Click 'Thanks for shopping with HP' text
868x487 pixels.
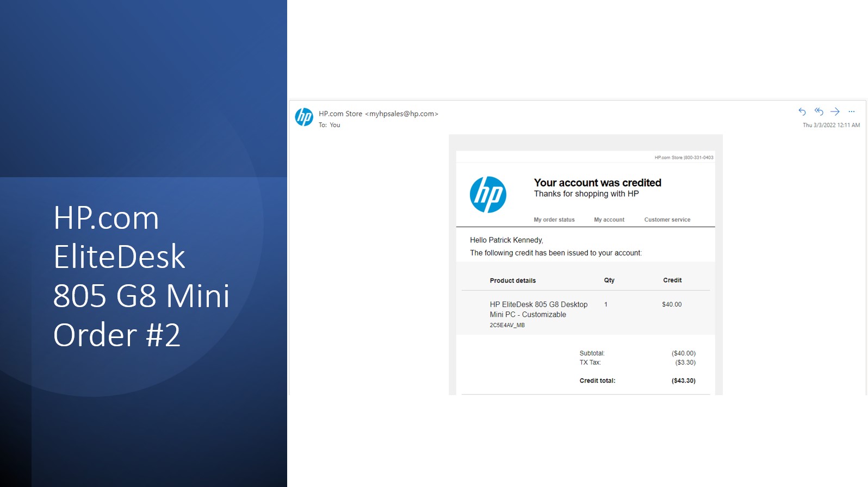pyautogui.click(x=586, y=194)
